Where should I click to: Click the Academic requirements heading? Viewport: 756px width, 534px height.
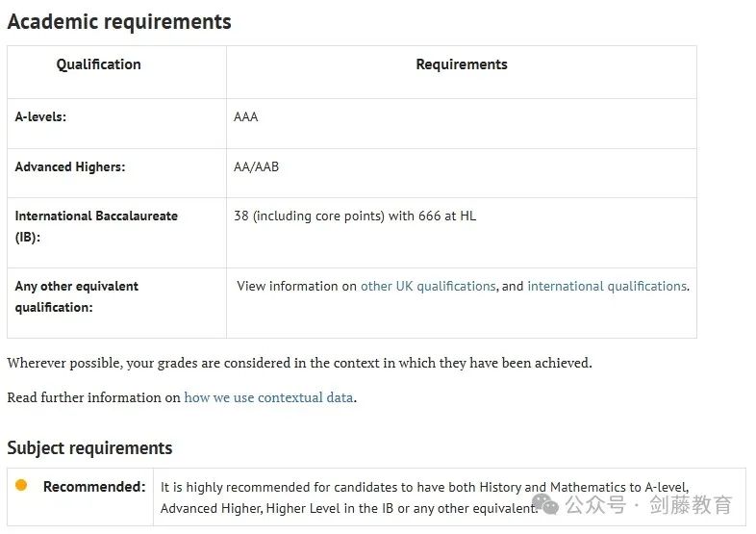click(119, 22)
